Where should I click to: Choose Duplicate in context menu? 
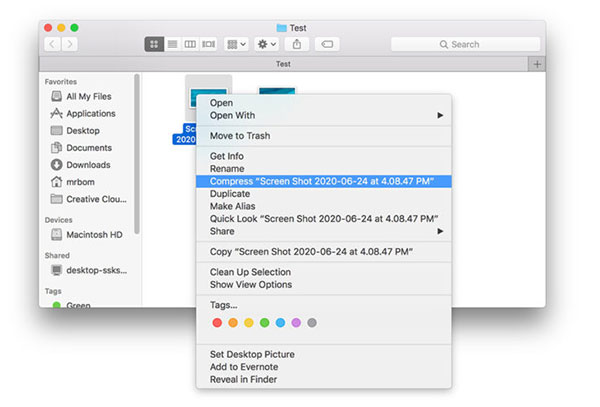[x=324, y=194]
